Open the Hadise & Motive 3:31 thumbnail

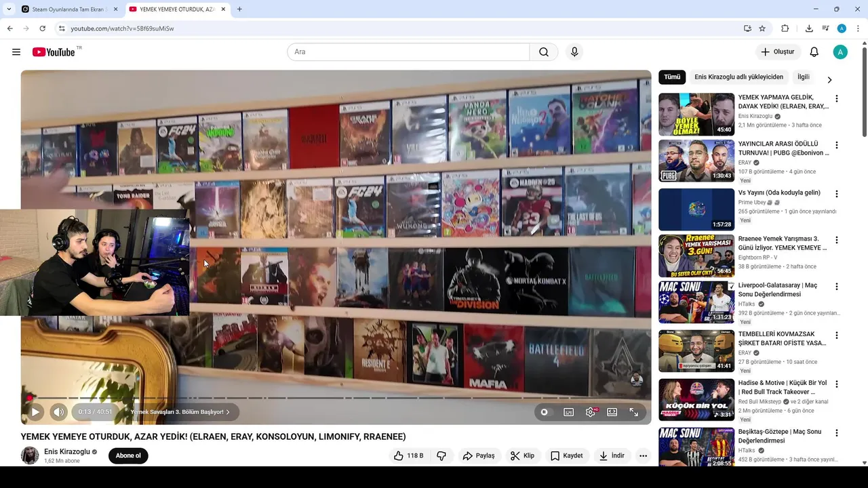[696, 399]
